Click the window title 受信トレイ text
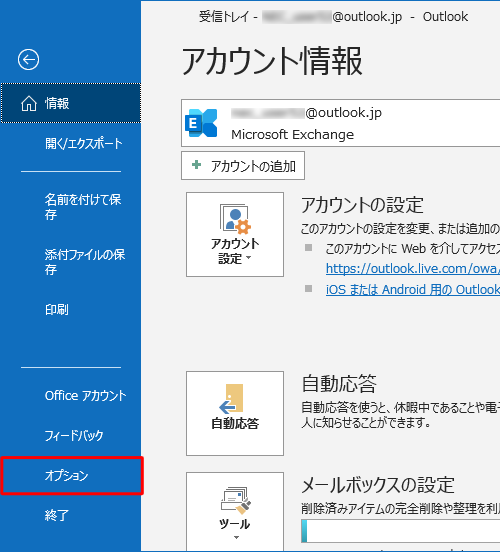The width and height of the screenshot is (500, 552). point(224,17)
